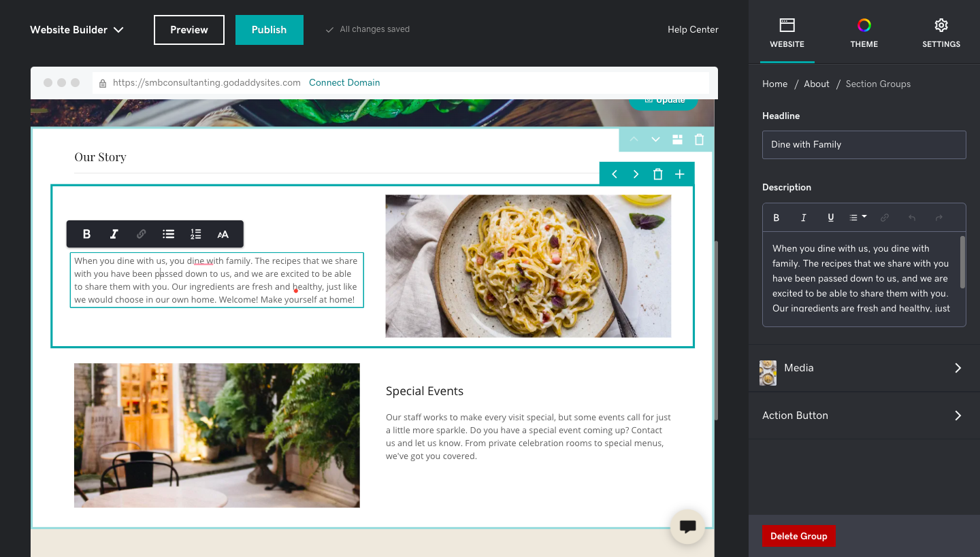Move the section down with the down arrow
The width and height of the screenshot is (980, 557).
pyautogui.click(x=655, y=139)
